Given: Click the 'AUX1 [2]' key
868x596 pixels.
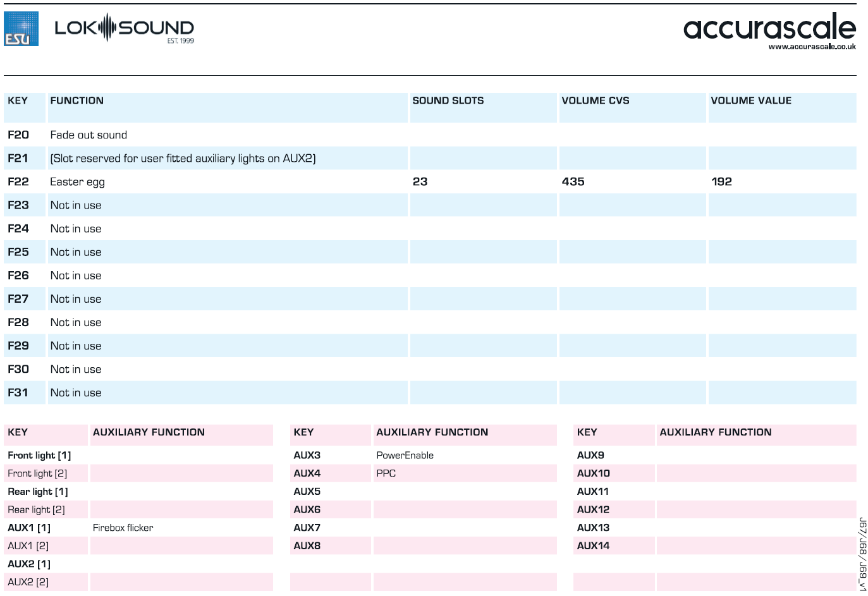Looking at the screenshot, I should (x=28, y=546).
